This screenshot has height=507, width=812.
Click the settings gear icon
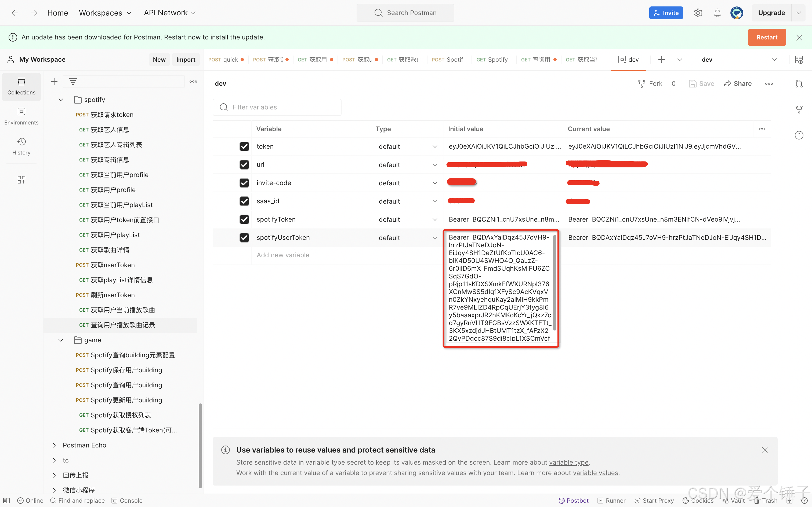[x=698, y=13]
